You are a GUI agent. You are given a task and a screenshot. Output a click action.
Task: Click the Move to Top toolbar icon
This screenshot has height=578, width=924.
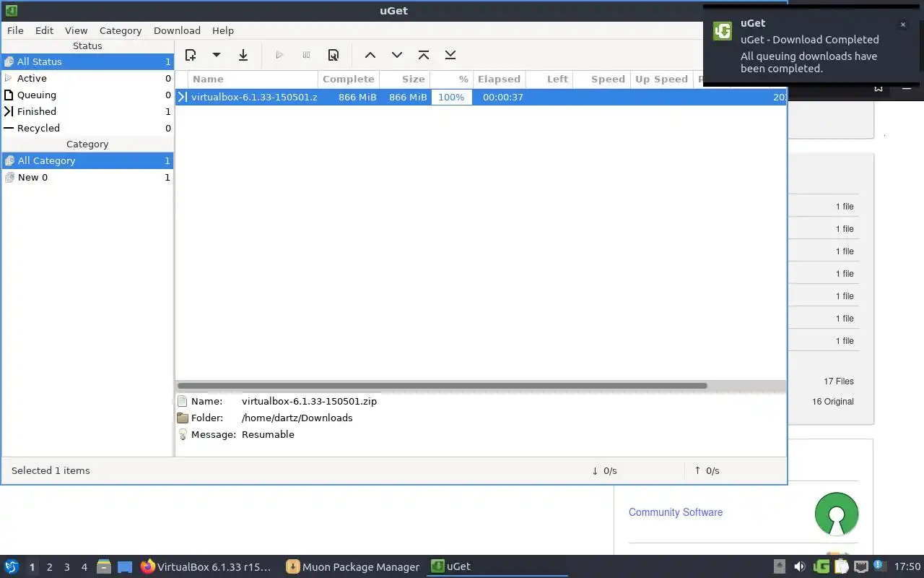pos(424,55)
